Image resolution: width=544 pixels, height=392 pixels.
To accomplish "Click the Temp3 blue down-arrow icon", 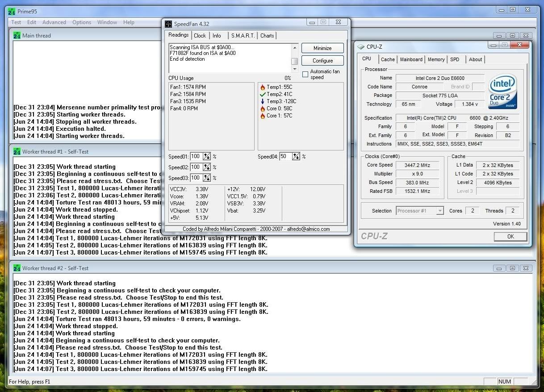I will pos(263,101).
